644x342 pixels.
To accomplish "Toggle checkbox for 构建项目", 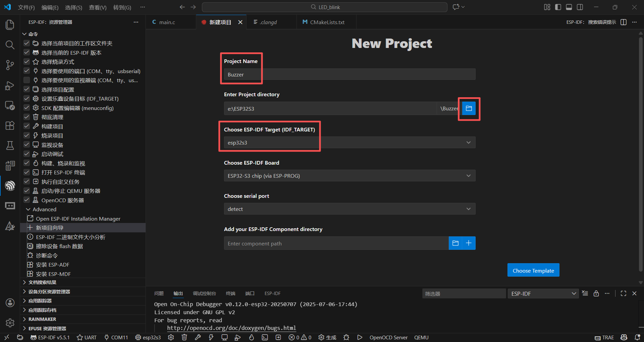I will (x=26, y=126).
